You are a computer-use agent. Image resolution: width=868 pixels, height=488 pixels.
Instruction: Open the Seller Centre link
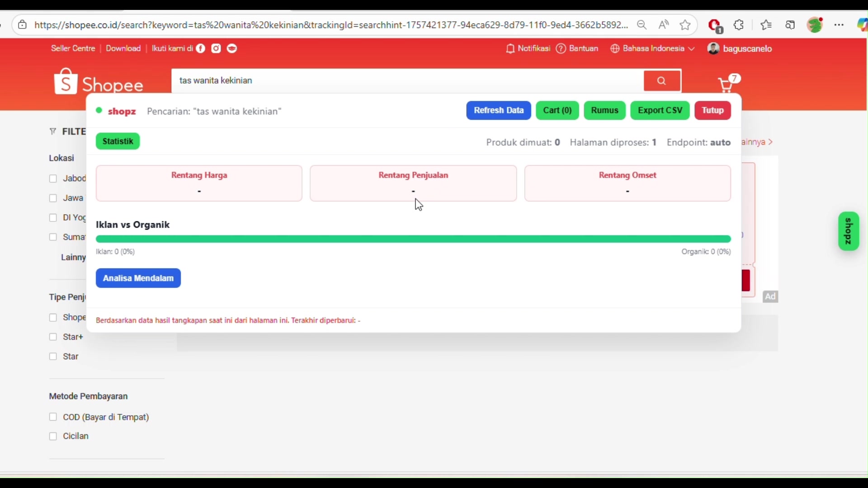pos(73,48)
